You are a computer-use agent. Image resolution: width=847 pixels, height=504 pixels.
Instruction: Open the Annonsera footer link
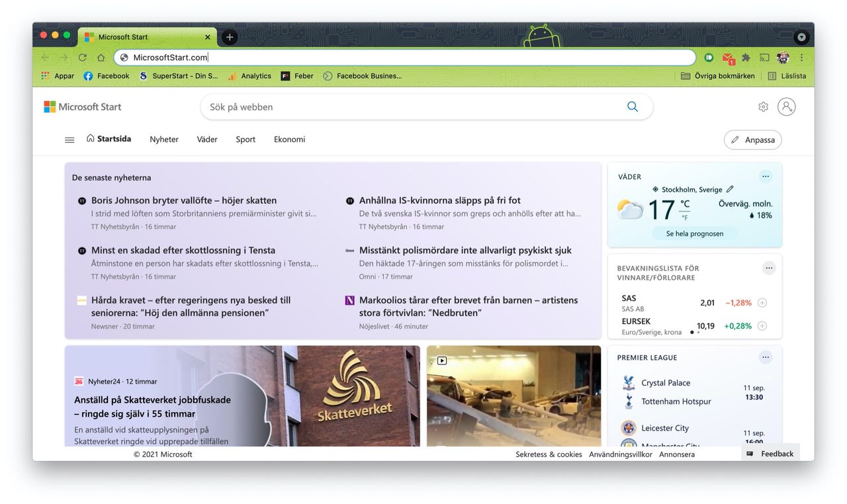click(677, 454)
